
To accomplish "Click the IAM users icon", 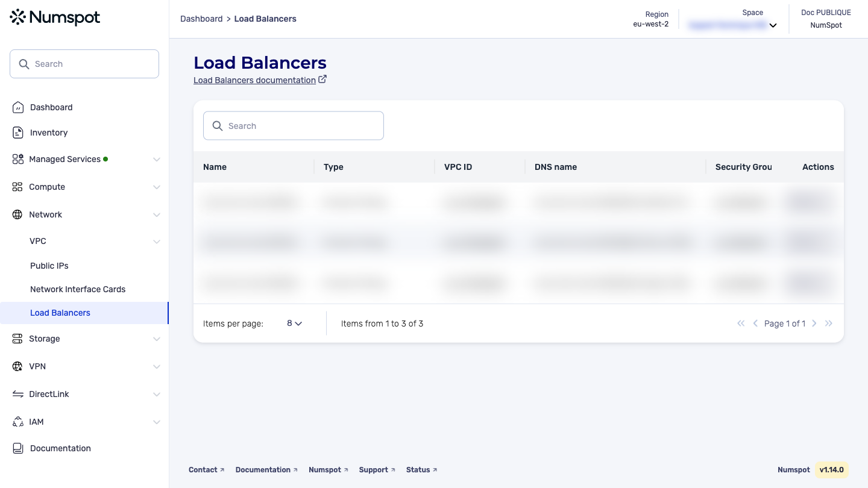I will (17, 422).
